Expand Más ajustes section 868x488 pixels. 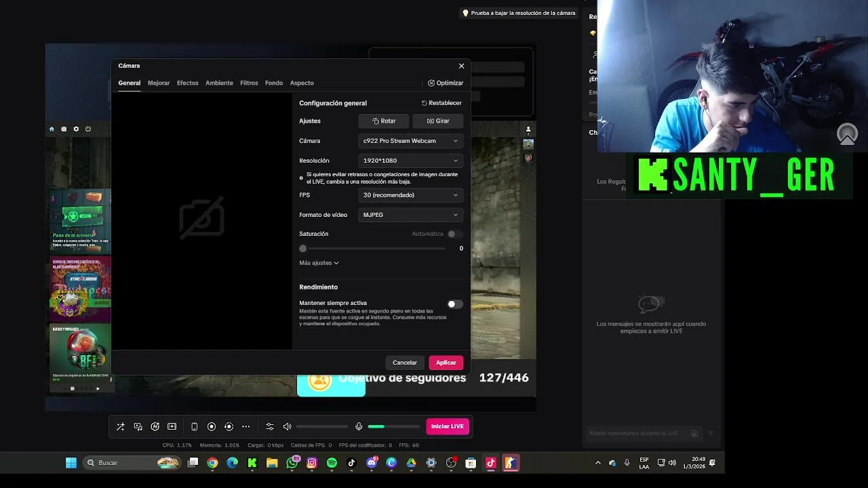click(319, 263)
